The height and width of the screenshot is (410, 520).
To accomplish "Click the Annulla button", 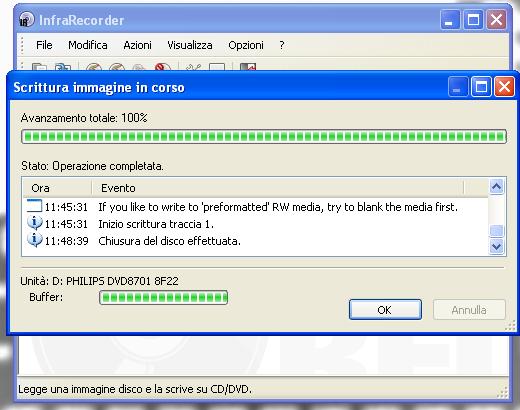I will pyautogui.click(x=469, y=310).
